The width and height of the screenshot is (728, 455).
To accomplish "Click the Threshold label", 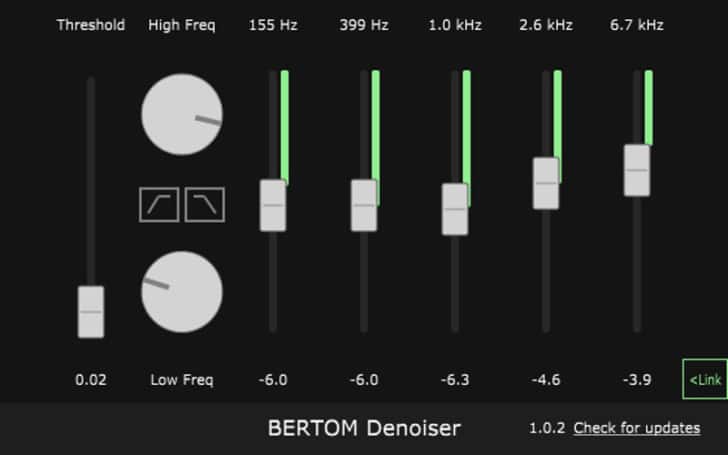I will tap(91, 25).
